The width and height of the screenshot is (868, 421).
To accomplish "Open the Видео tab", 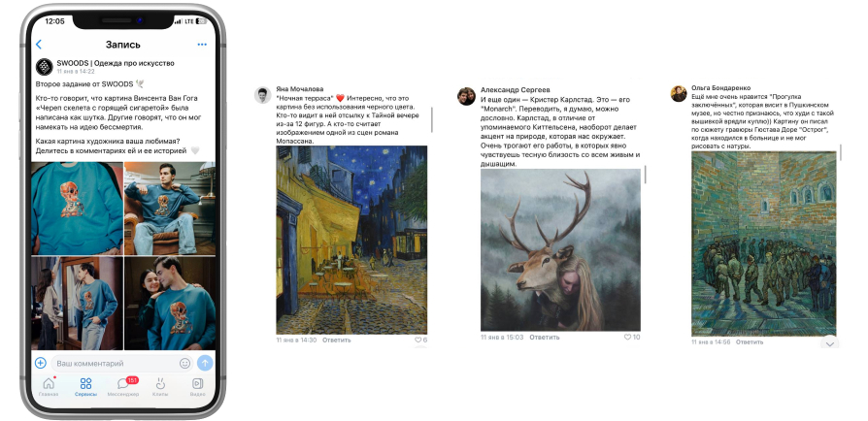I will pos(197,387).
